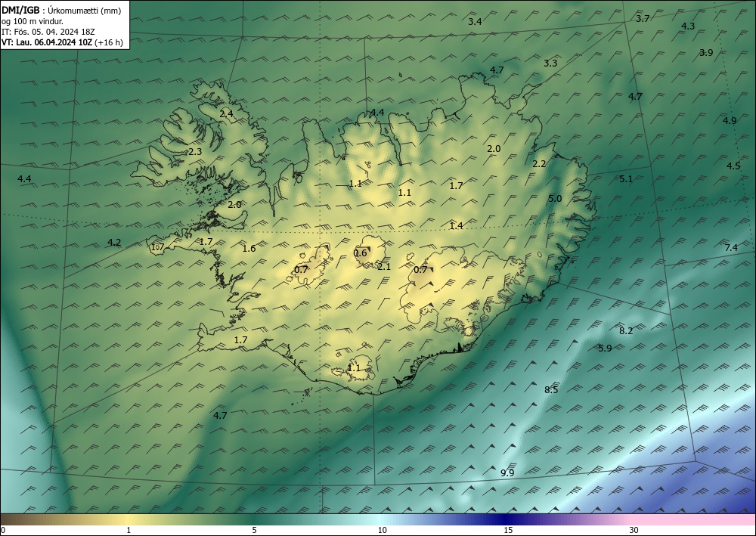The width and height of the screenshot is (756, 536).
Task: Click the 4.5 value near the east edge
Action: tap(733, 166)
